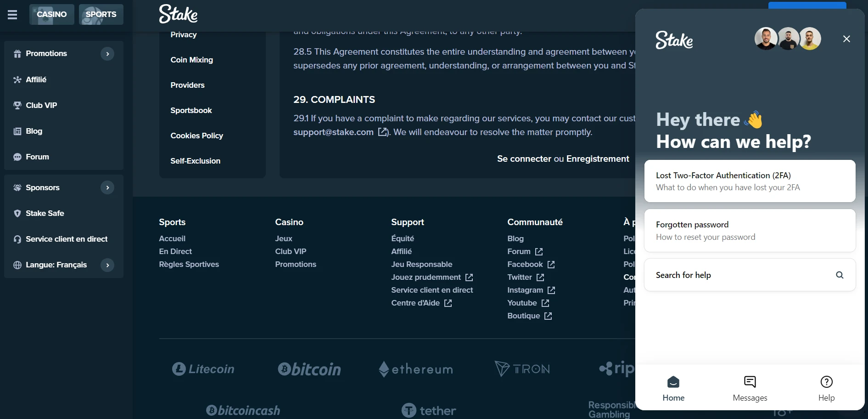The height and width of the screenshot is (419, 868).
Task: Switch to the SPORTS tab
Action: point(101,14)
